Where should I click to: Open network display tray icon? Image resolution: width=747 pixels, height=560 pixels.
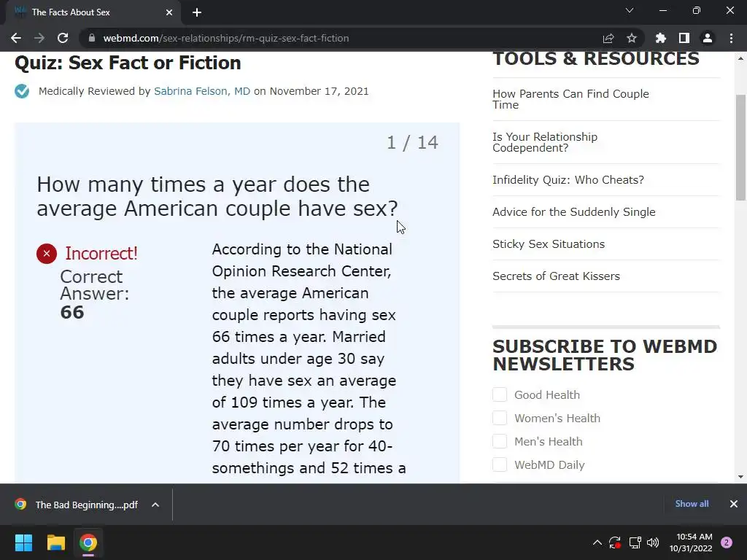(635, 542)
